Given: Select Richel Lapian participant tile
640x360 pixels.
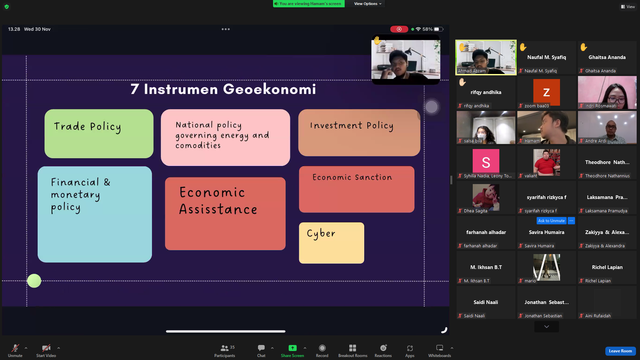Looking at the screenshot, I should pyautogui.click(x=607, y=267).
